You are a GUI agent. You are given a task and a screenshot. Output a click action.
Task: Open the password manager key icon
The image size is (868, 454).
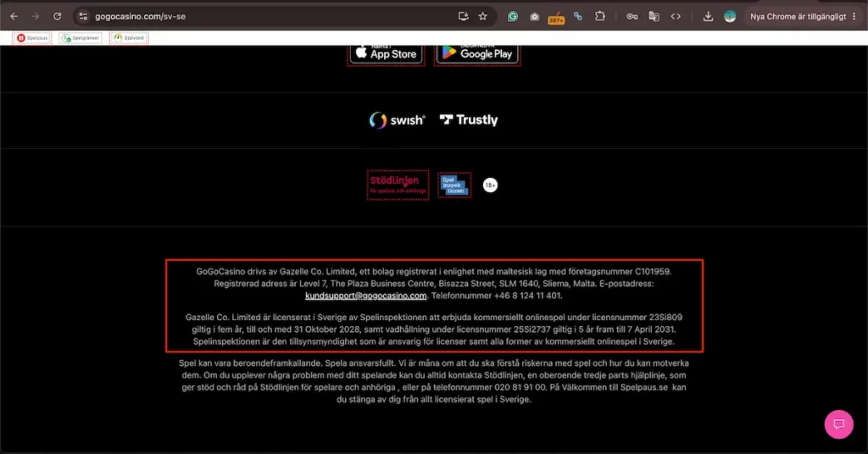coord(632,17)
